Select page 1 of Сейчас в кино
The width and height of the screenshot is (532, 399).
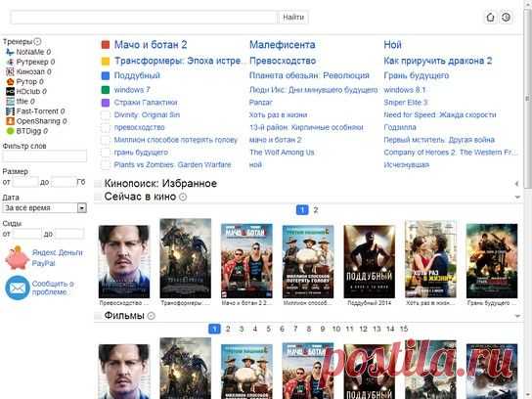pyautogui.click(x=302, y=210)
